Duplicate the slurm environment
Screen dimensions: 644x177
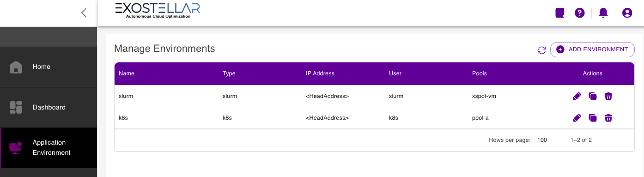click(x=593, y=96)
